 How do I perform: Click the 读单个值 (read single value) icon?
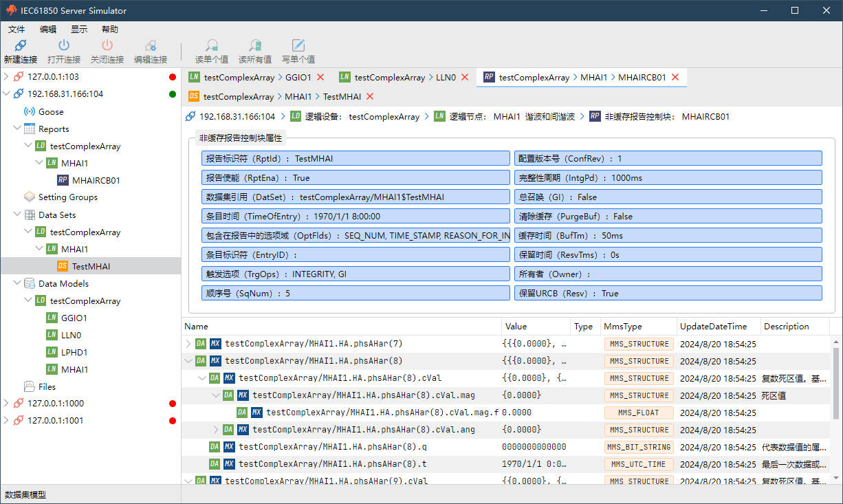(212, 46)
